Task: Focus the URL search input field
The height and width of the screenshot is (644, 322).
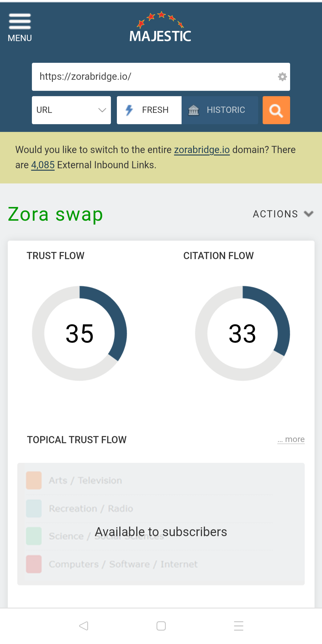Action: coord(155,77)
